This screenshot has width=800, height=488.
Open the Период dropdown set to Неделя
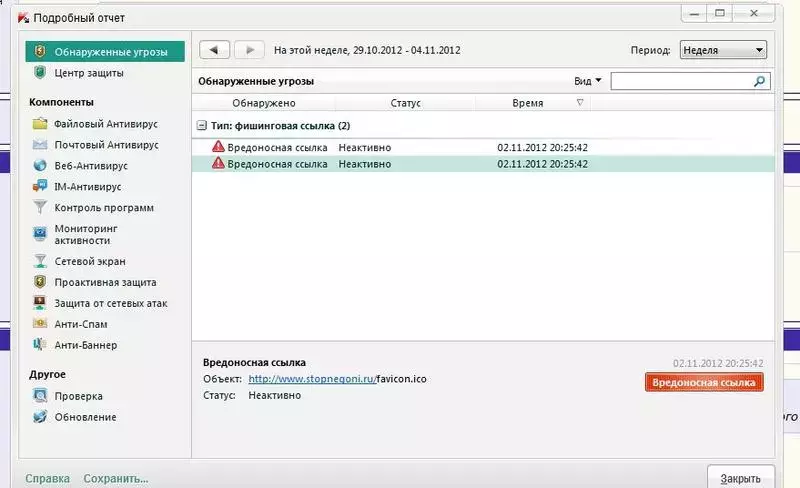pyautogui.click(x=723, y=50)
